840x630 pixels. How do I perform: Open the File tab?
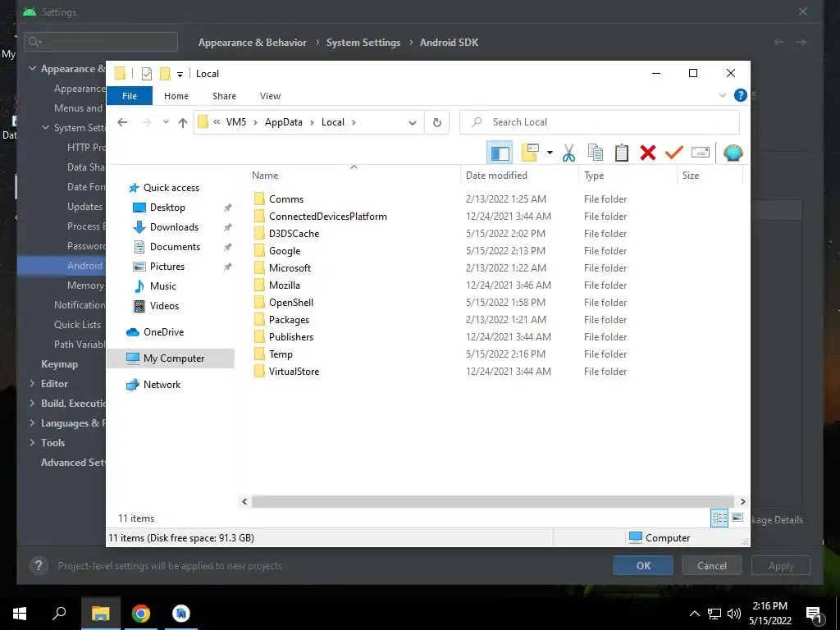click(x=130, y=96)
